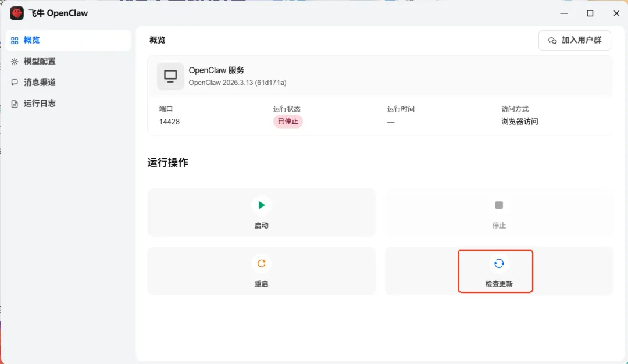Click the 加入用户群 button

(x=575, y=41)
